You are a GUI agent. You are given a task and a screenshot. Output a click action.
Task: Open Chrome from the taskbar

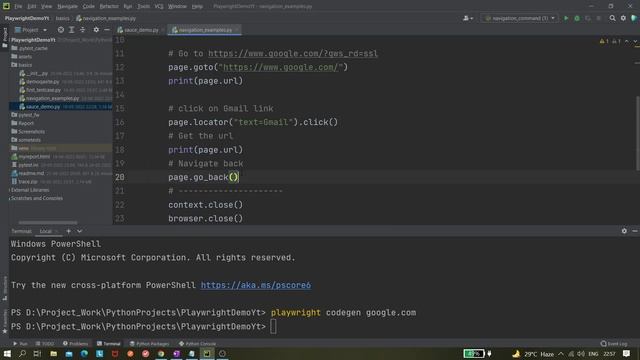click(161, 353)
